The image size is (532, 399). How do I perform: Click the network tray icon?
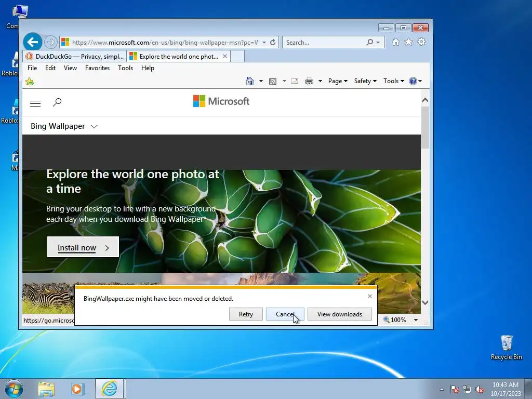467,389
